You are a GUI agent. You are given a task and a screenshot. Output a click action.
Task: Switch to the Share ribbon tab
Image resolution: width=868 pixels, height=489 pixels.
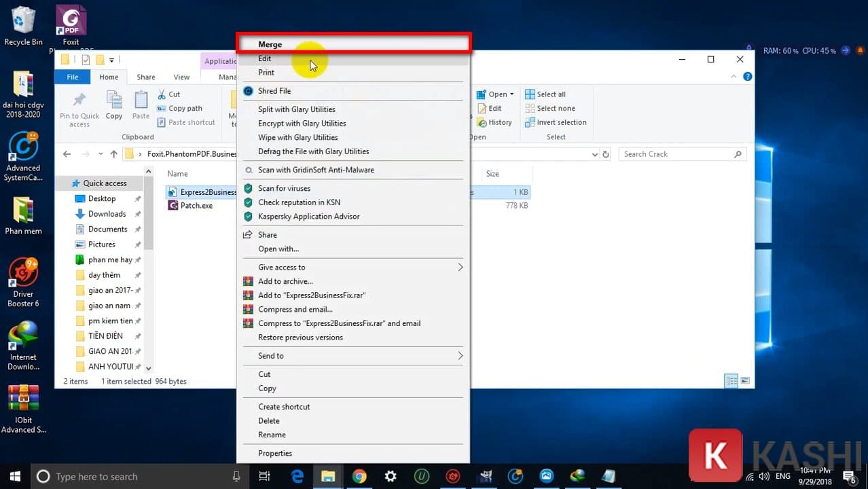[x=145, y=77]
